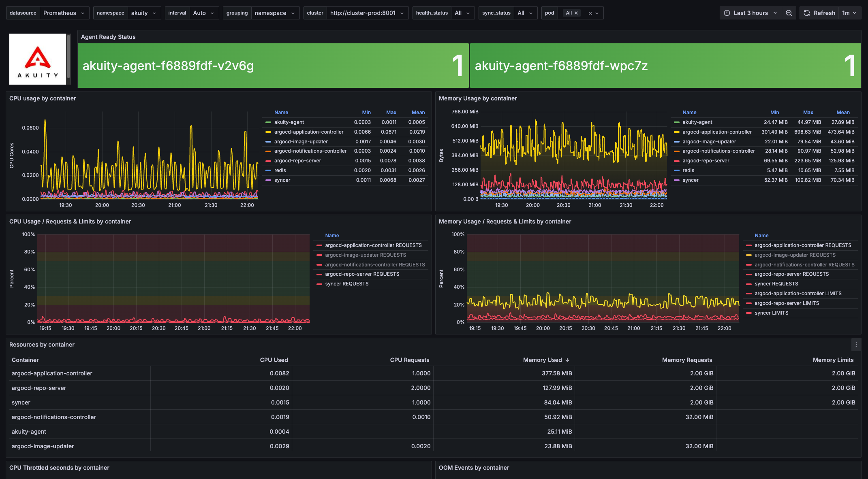Toggle akuity-agent in Memory Usage legend
Viewport: 868px width, 479px height.
click(x=697, y=122)
